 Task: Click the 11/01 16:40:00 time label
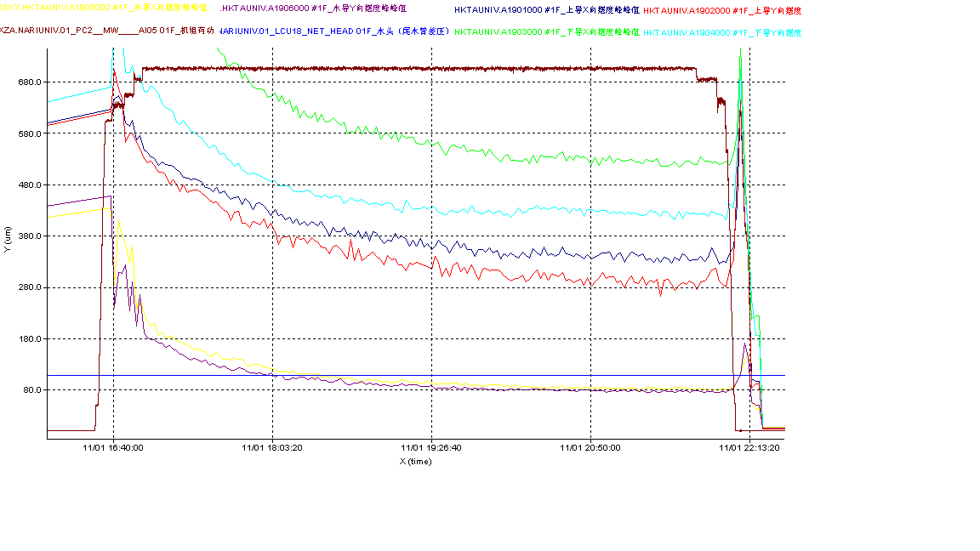click(x=112, y=447)
